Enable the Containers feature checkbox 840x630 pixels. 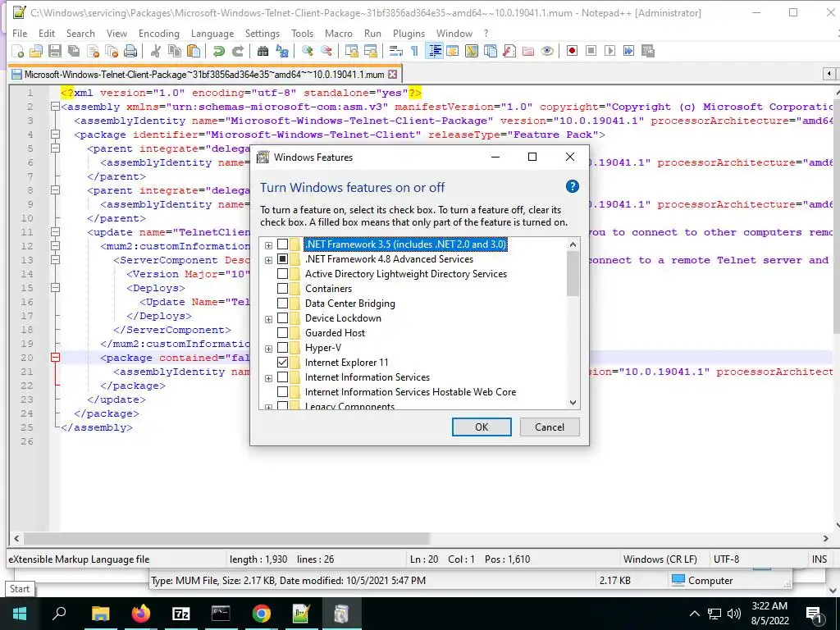pyautogui.click(x=282, y=289)
